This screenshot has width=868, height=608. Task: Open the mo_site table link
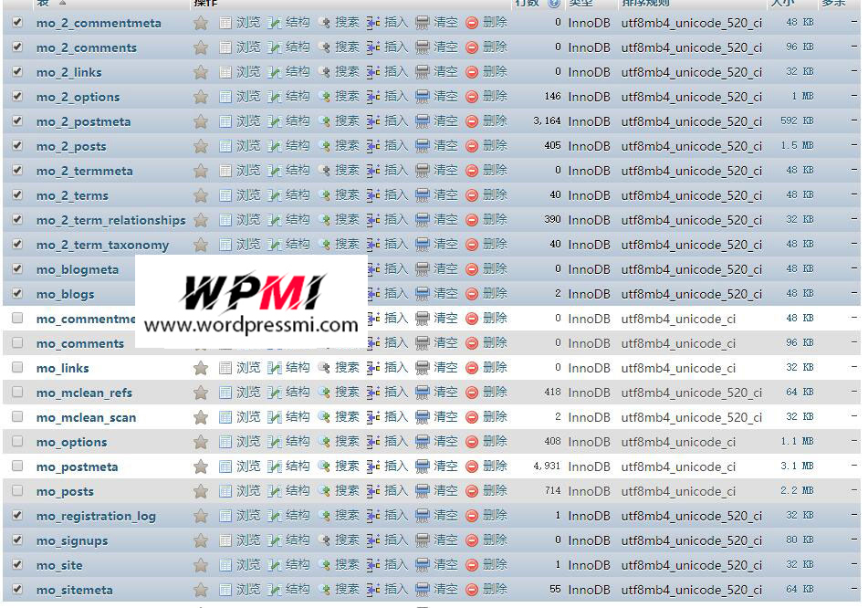point(59,565)
